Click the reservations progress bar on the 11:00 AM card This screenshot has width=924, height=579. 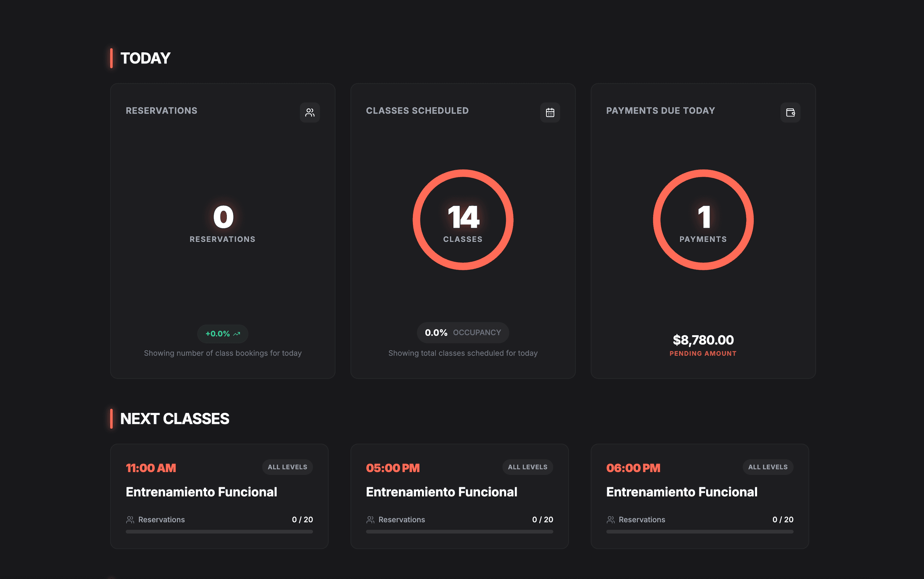coord(219,531)
